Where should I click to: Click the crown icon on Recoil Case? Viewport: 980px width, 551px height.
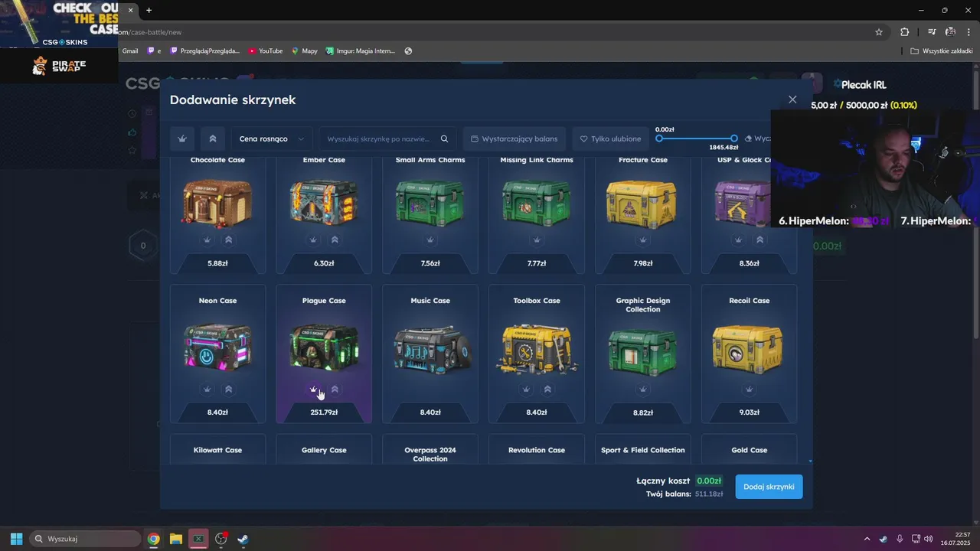[749, 389]
